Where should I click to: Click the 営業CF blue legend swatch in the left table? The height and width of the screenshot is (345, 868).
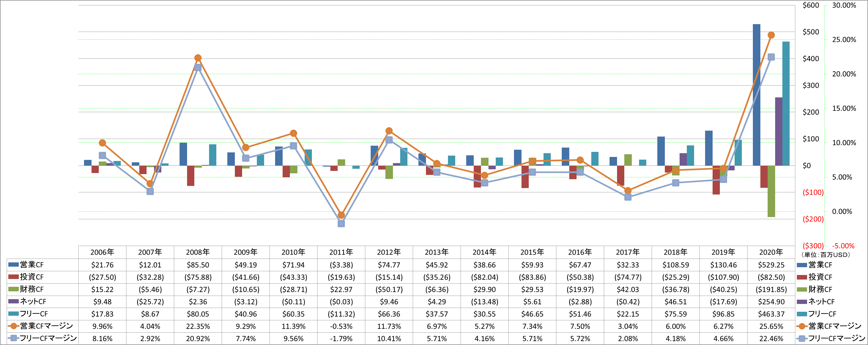(13, 265)
